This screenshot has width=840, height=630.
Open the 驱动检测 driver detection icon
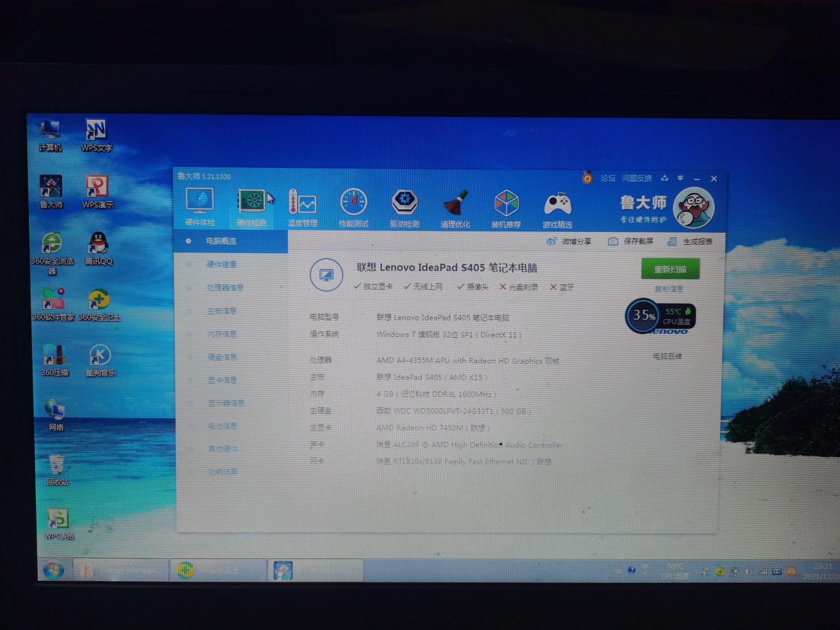[404, 208]
